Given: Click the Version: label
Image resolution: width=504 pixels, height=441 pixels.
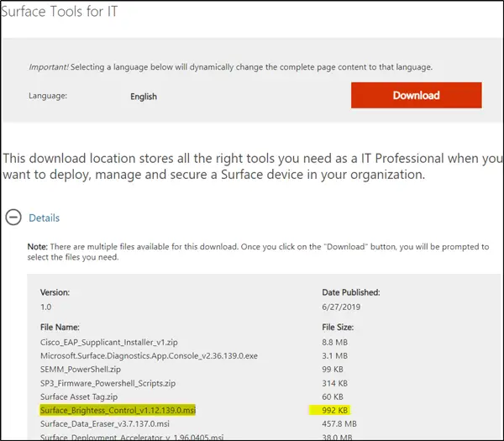Looking at the screenshot, I should (x=55, y=292).
